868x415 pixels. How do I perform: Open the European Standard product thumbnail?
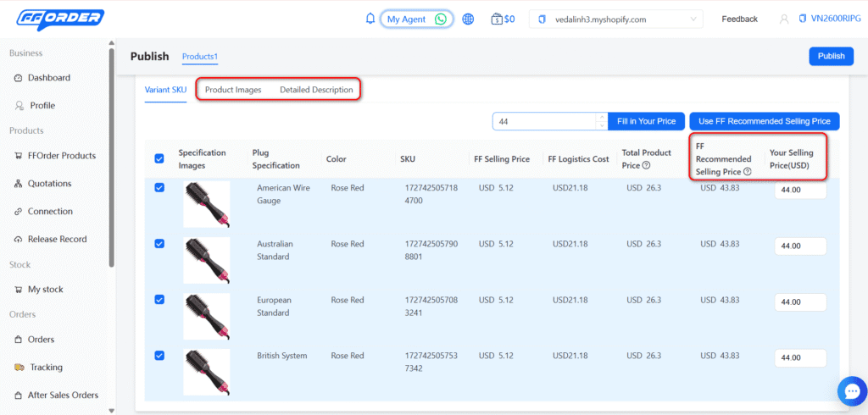click(207, 316)
